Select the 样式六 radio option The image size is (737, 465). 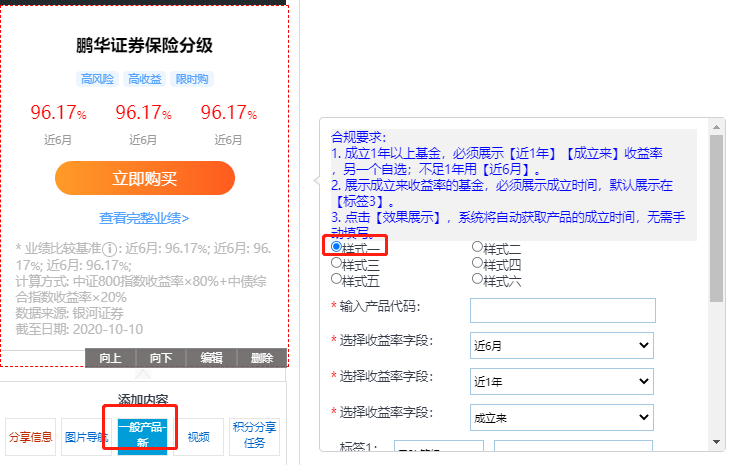[477, 279]
